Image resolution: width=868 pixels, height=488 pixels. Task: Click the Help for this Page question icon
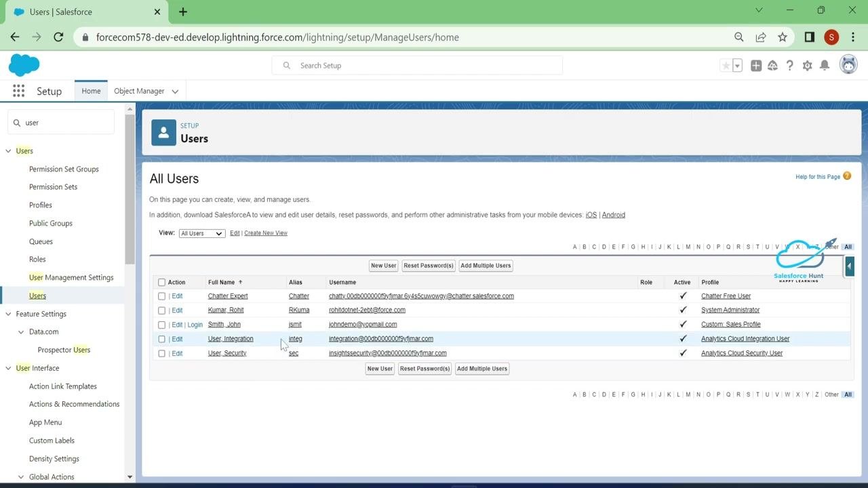[847, 176]
